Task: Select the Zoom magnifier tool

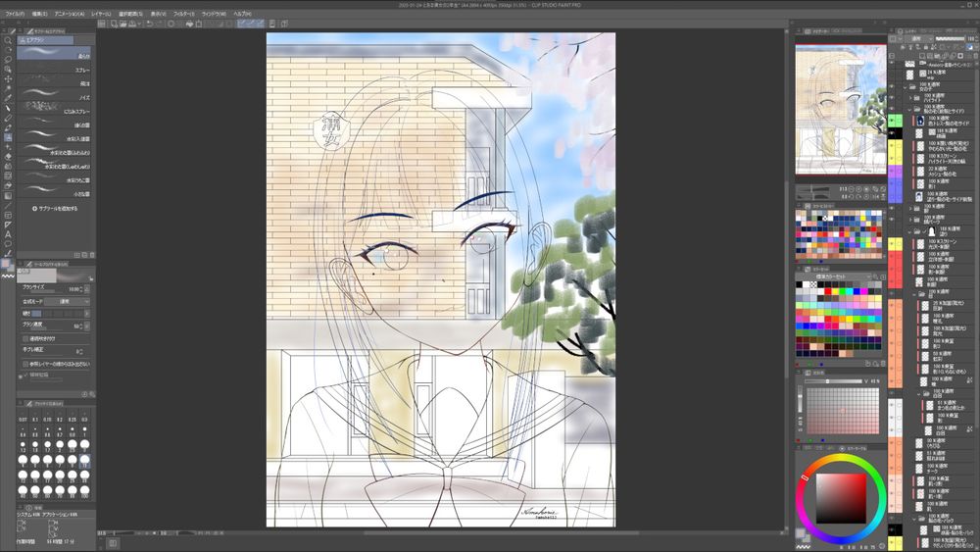Action: click(8, 40)
